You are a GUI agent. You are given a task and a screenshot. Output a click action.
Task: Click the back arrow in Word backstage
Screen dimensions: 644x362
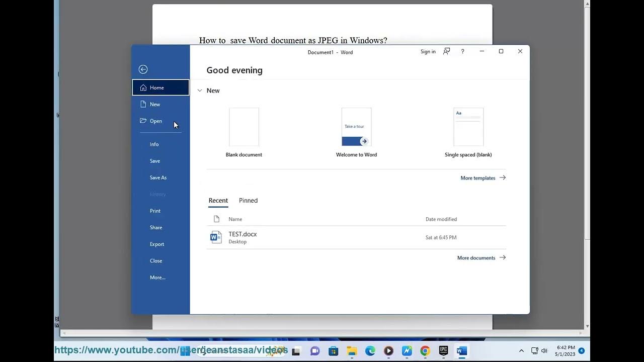[143, 69]
